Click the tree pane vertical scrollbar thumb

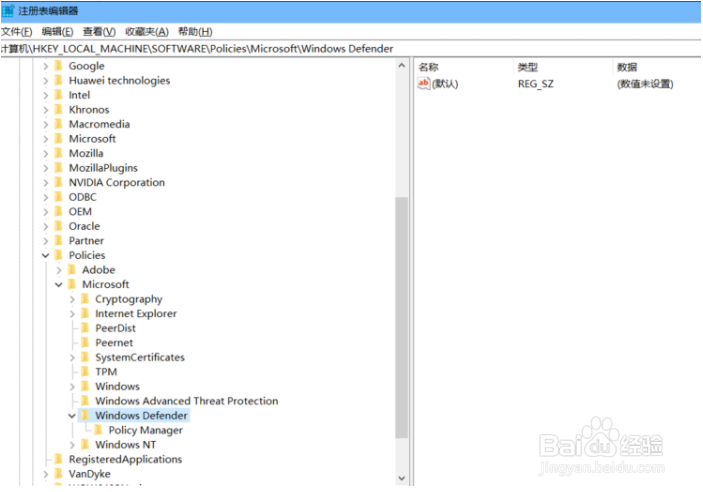click(x=402, y=318)
